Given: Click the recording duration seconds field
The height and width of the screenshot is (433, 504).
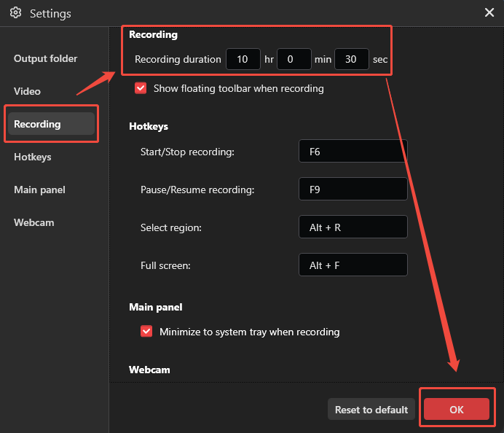Looking at the screenshot, I should pyautogui.click(x=352, y=59).
